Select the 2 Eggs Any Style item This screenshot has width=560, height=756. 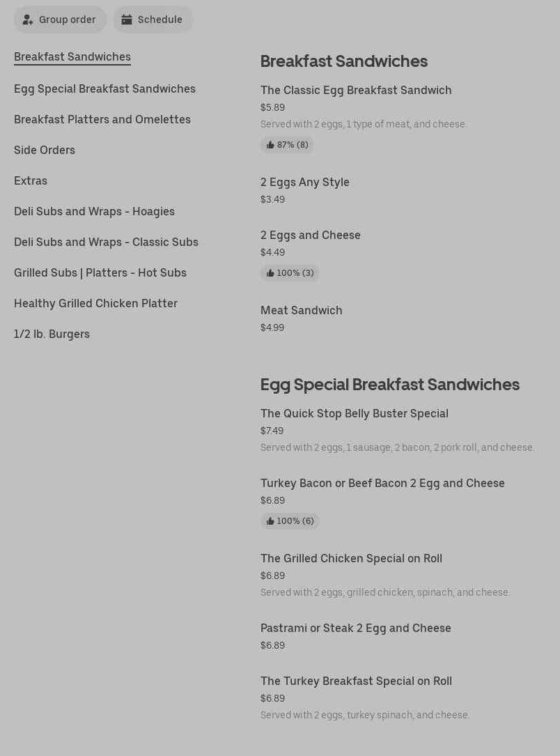click(x=305, y=182)
